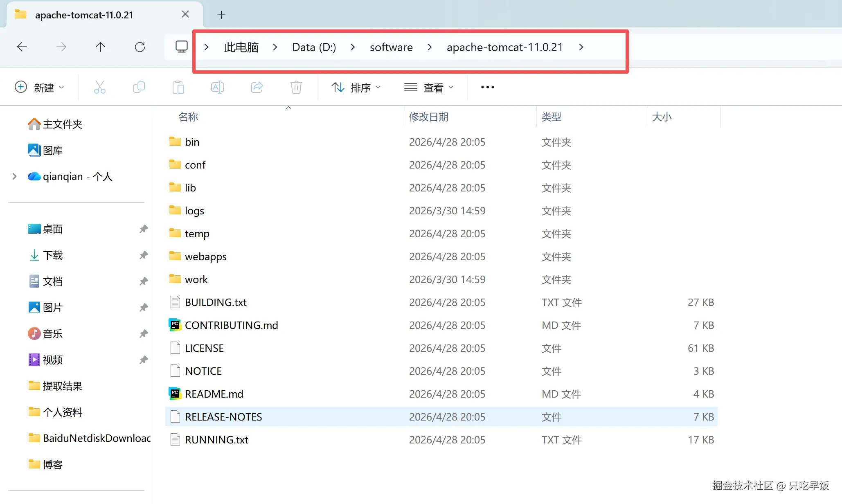
Task: Unpin 下载 using its pin icon
Action: pos(143,255)
